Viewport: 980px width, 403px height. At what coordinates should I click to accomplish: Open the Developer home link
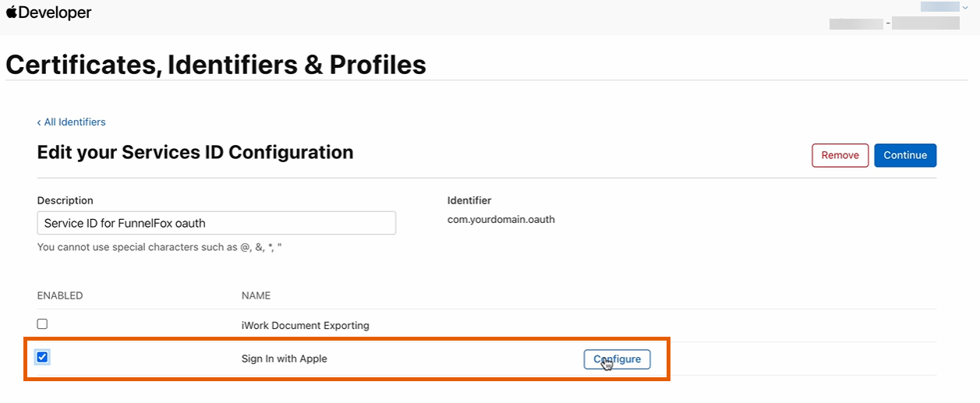tap(55, 12)
